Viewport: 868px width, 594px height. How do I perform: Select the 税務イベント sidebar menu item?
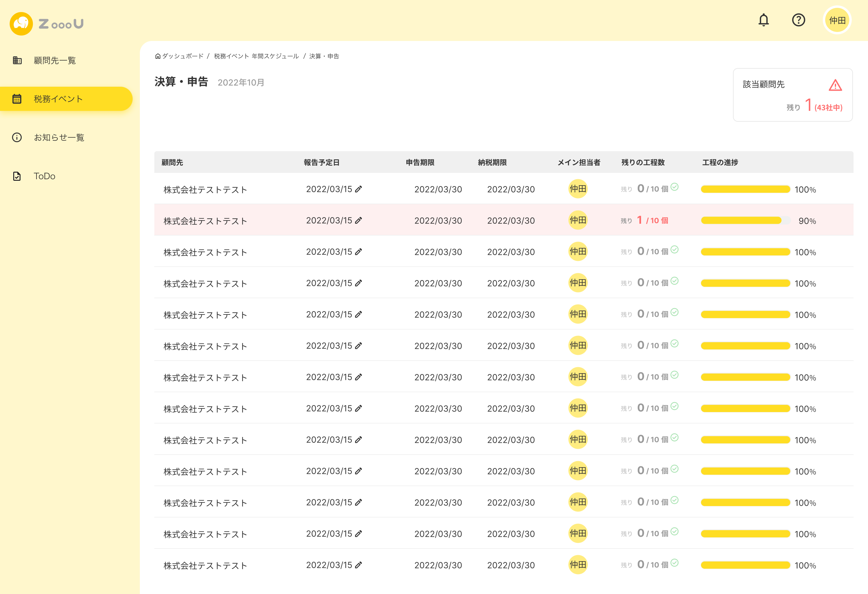click(x=58, y=98)
